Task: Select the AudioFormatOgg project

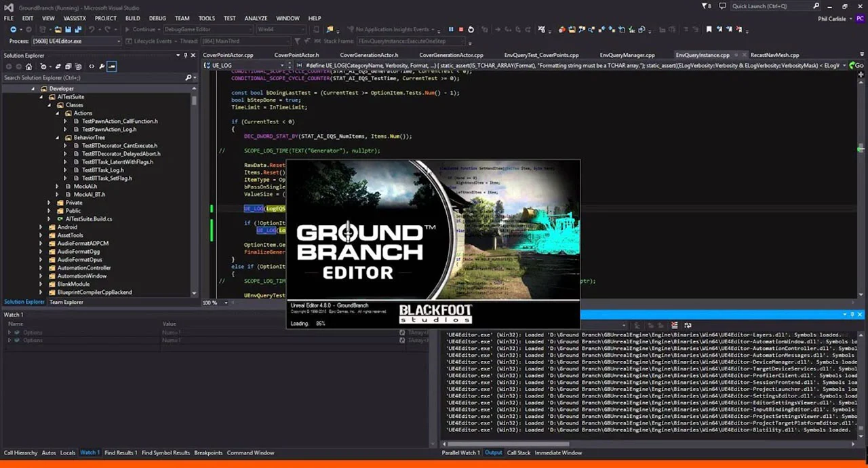Action: coord(79,252)
